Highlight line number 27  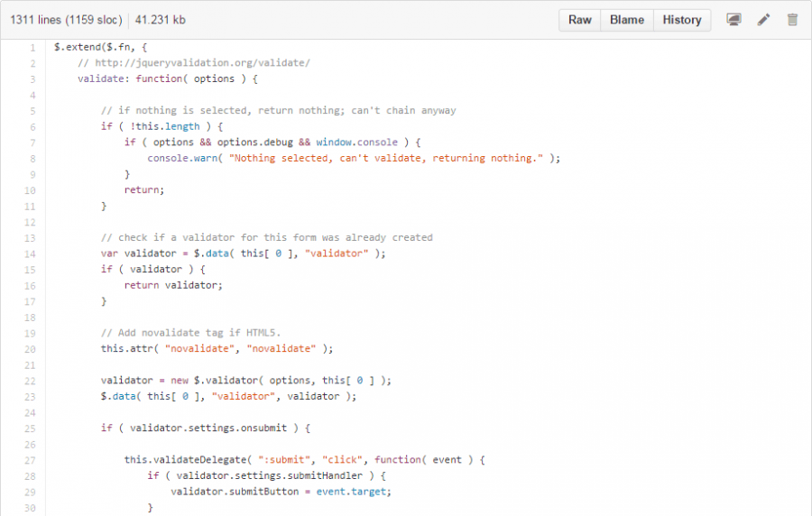point(31,459)
